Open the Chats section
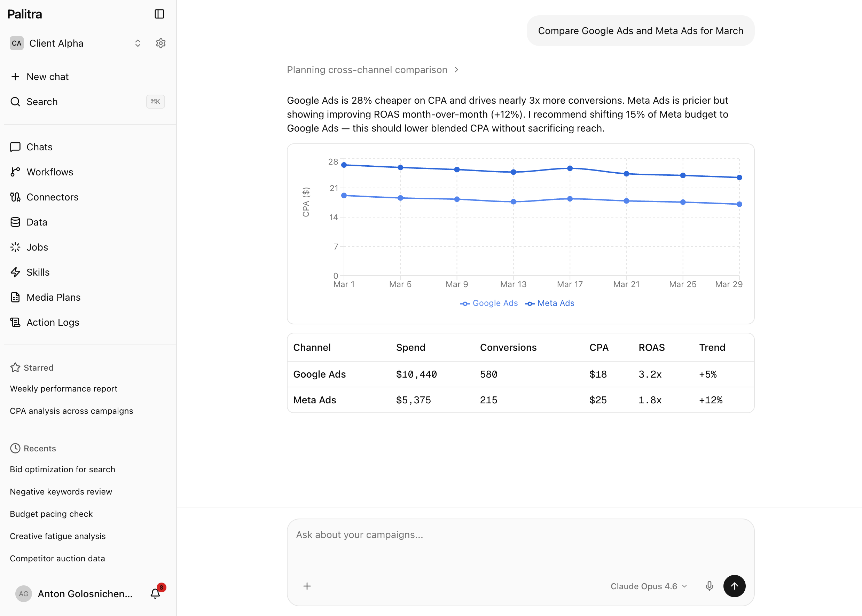The height and width of the screenshot is (616, 862). (x=87, y=147)
